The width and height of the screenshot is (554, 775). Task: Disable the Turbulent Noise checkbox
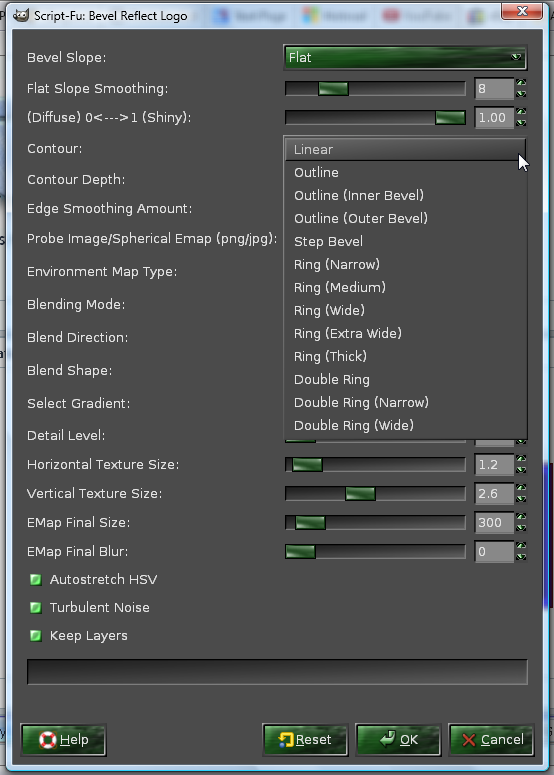[x=36, y=607]
